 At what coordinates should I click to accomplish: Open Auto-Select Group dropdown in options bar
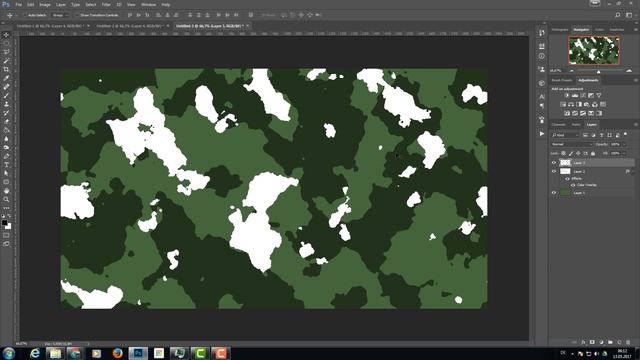click(x=60, y=15)
